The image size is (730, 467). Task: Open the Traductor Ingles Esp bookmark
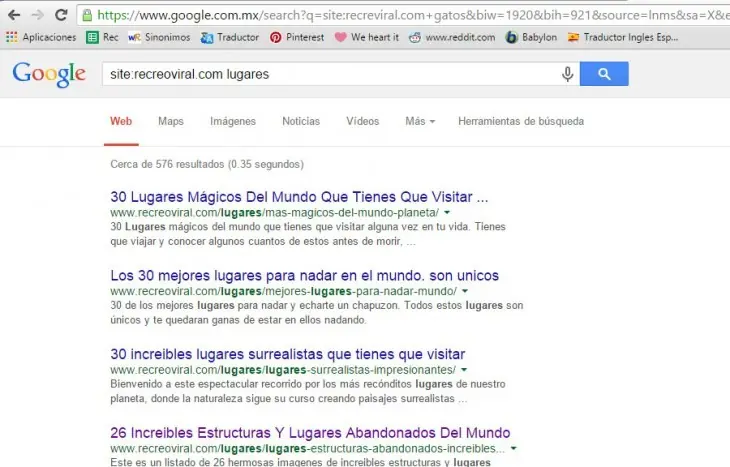pyautogui.click(x=622, y=37)
